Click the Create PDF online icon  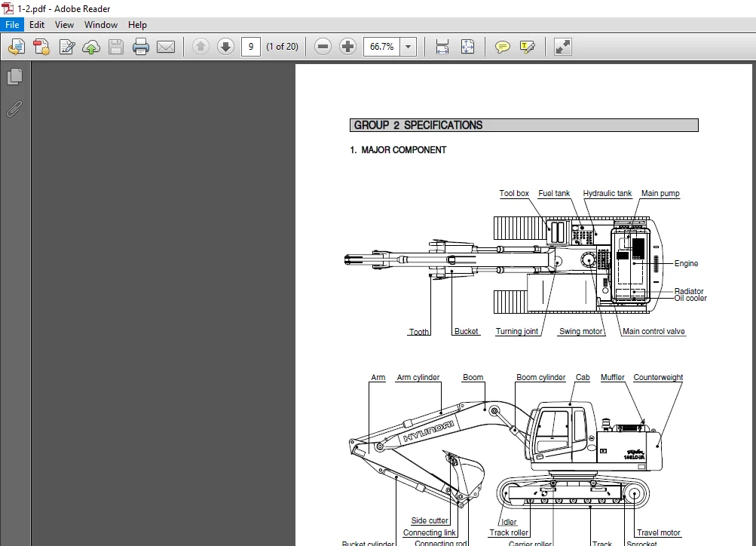pyautogui.click(x=17, y=47)
